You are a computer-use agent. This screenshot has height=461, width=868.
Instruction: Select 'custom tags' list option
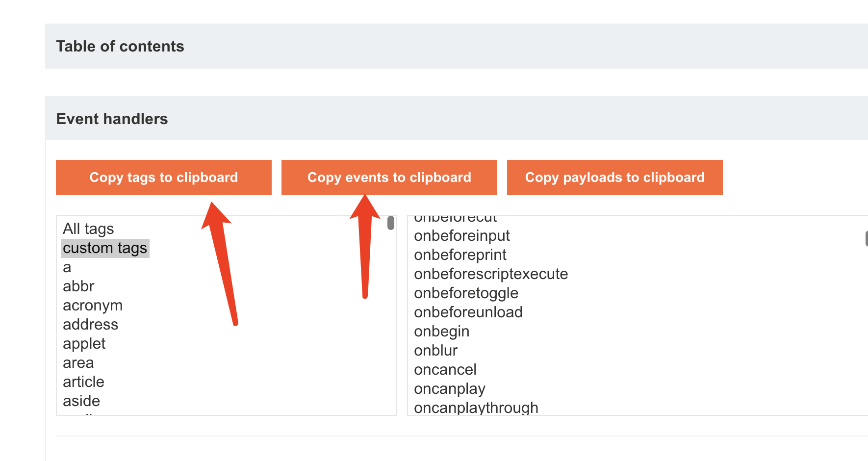pos(105,248)
